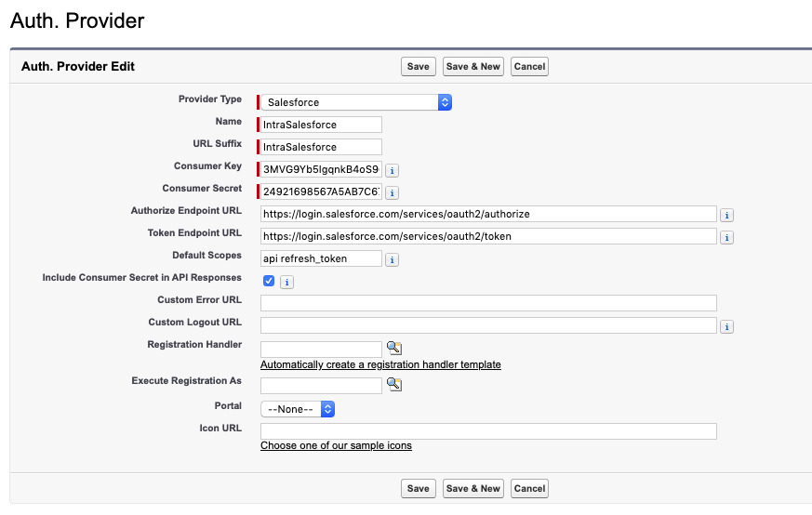812x515 pixels.
Task: Focus the Name input field
Action: pyautogui.click(x=321, y=125)
